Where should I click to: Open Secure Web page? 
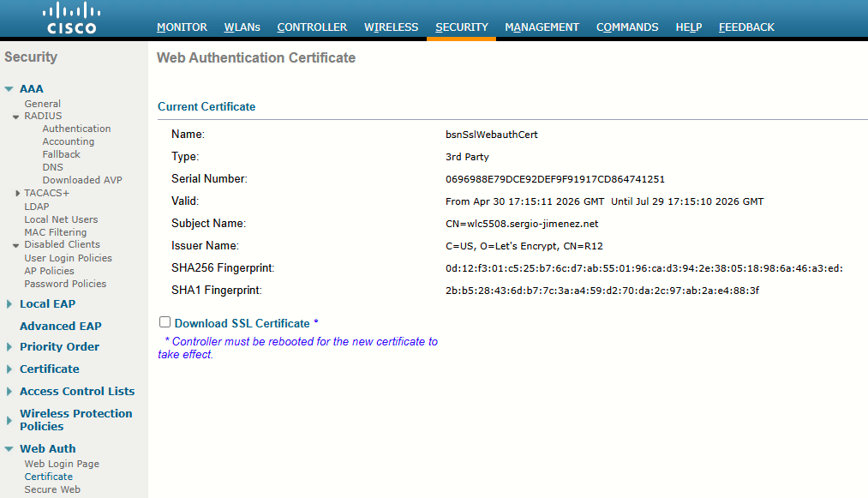pyautogui.click(x=52, y=489)
